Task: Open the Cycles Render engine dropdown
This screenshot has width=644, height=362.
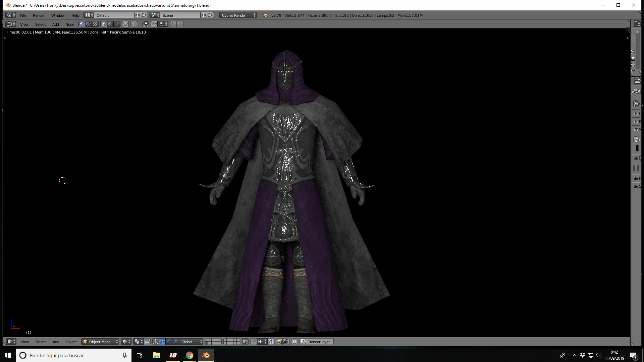Action: coord(238,15)
